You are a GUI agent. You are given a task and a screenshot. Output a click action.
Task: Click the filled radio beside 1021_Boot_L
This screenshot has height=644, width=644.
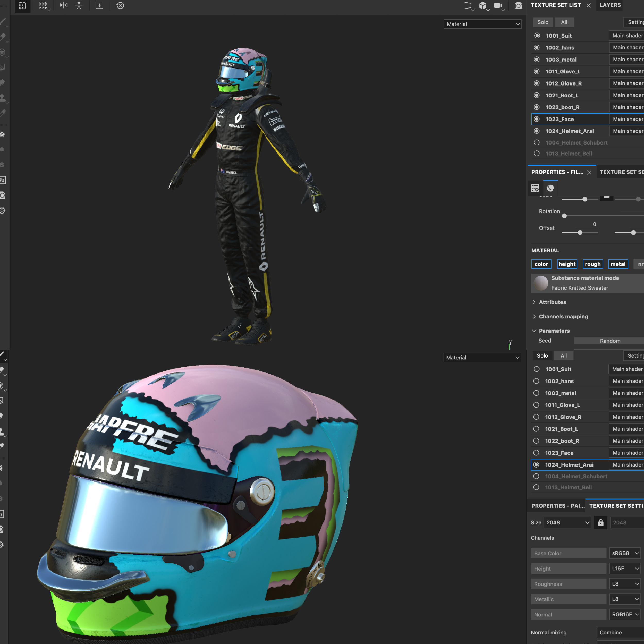[x=537, y=95]
